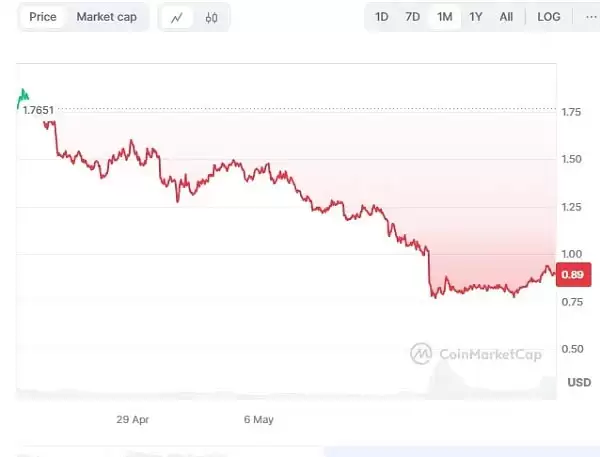Click the 29 Apr date marker

click(x=132, y=420)
